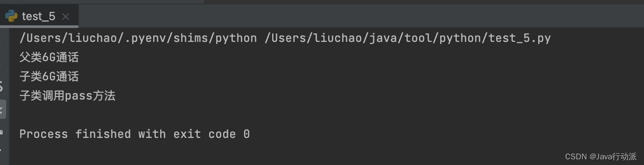
Task: Click the words exit code in console
Action: pos(204,134)
